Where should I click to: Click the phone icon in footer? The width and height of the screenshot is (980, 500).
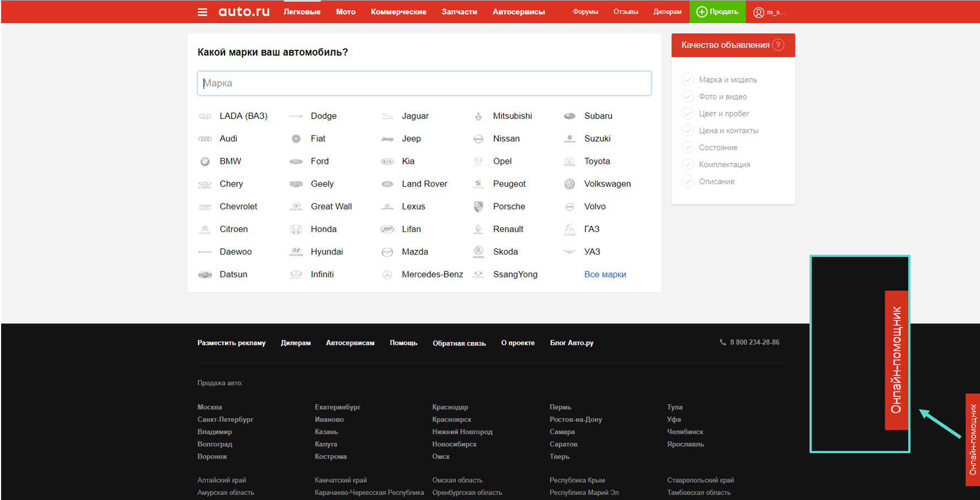(x=723, y=342)
